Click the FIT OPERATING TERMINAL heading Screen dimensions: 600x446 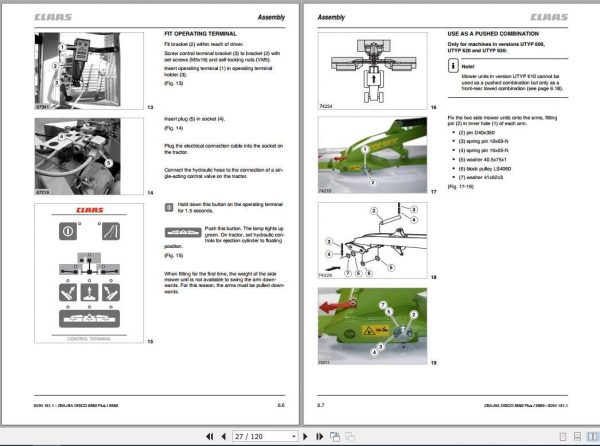200,34
